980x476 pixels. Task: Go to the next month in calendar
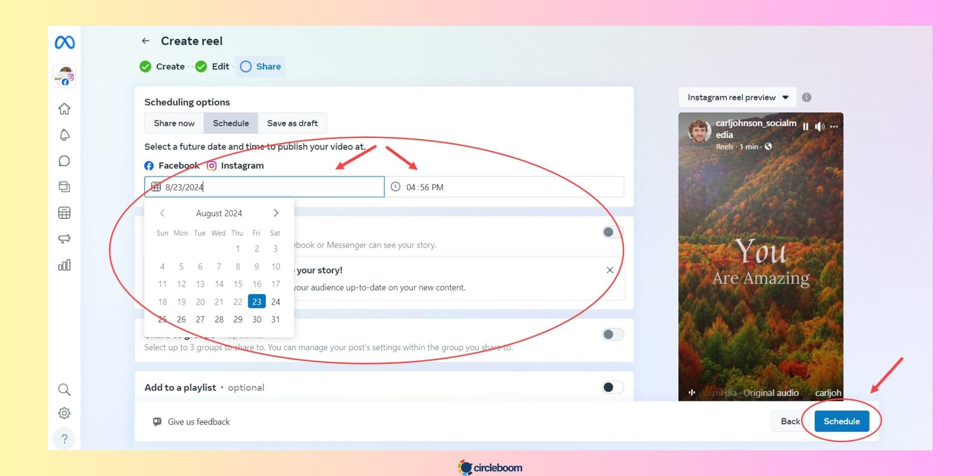[276, 213]
